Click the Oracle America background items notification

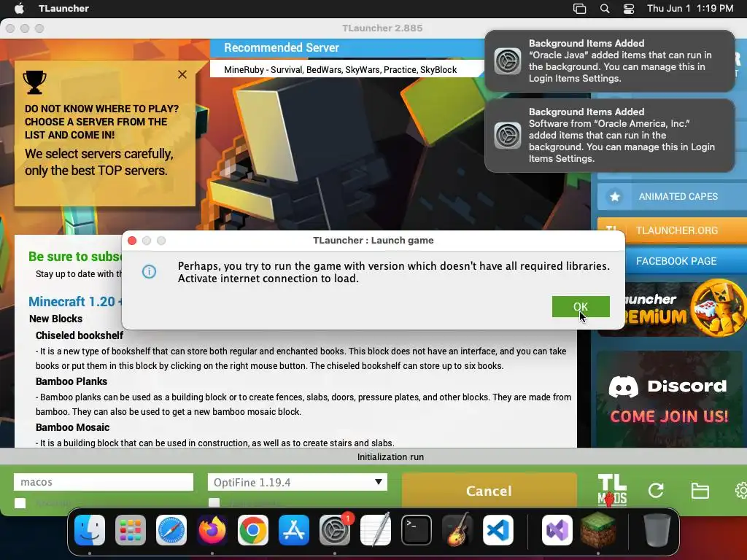(609, 135)
